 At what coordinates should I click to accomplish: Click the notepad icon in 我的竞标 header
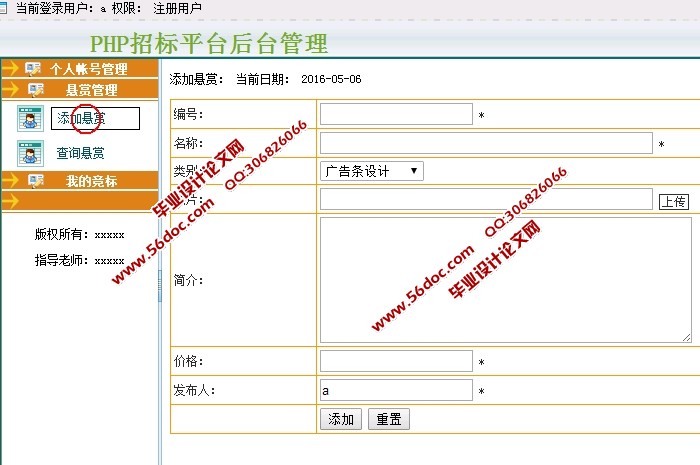coord(37,181)
